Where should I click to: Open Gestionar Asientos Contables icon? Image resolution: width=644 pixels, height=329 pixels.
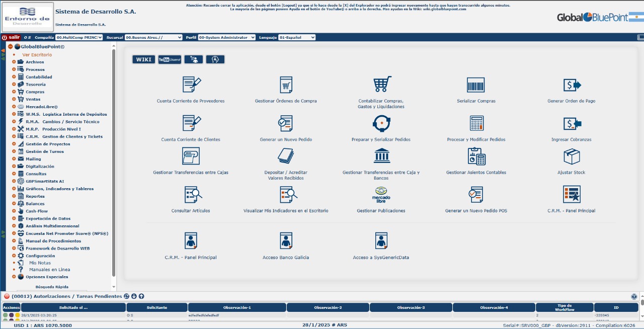click(476, 156)
